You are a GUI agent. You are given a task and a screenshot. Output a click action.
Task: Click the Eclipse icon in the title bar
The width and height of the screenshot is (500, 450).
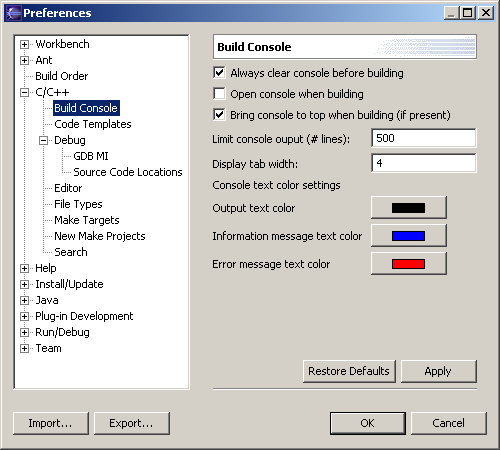[x=14, y=13]
